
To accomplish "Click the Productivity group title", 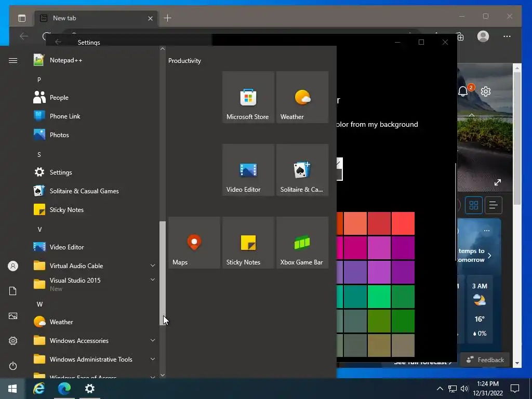I will point(184,61).
